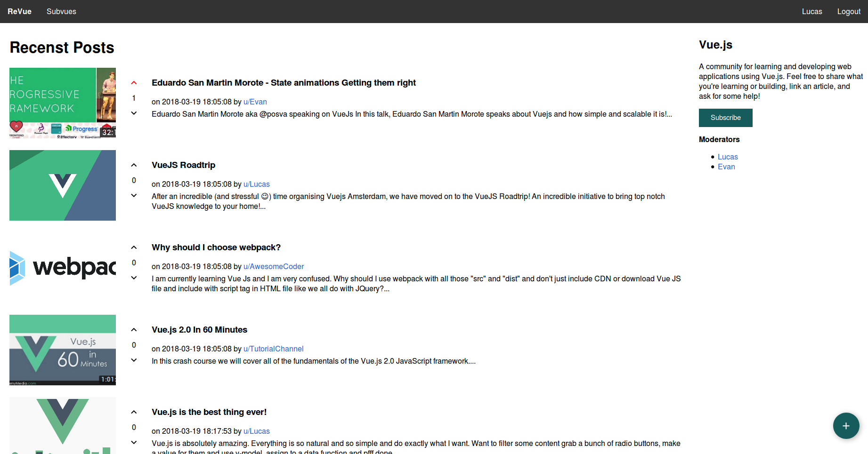Click the community description starting 'A community for learning'
The height and width of the screenshot is (454, 868).
click(x=781, y=81)
